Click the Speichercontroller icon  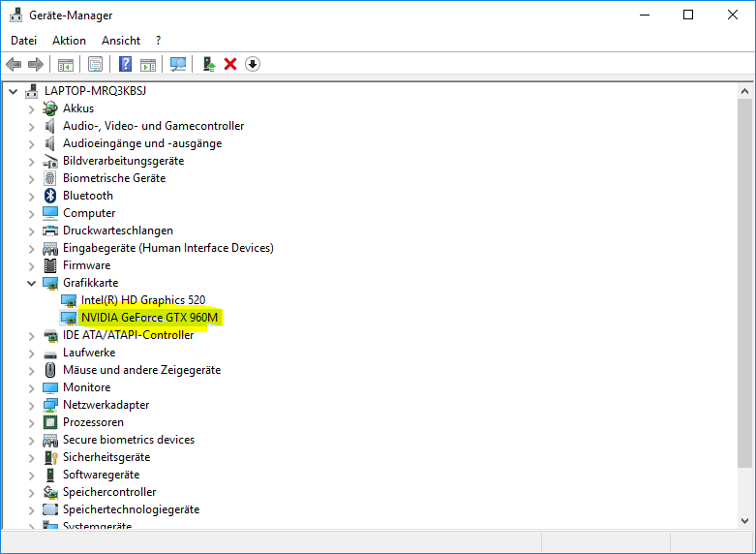[x=50, y=492]
